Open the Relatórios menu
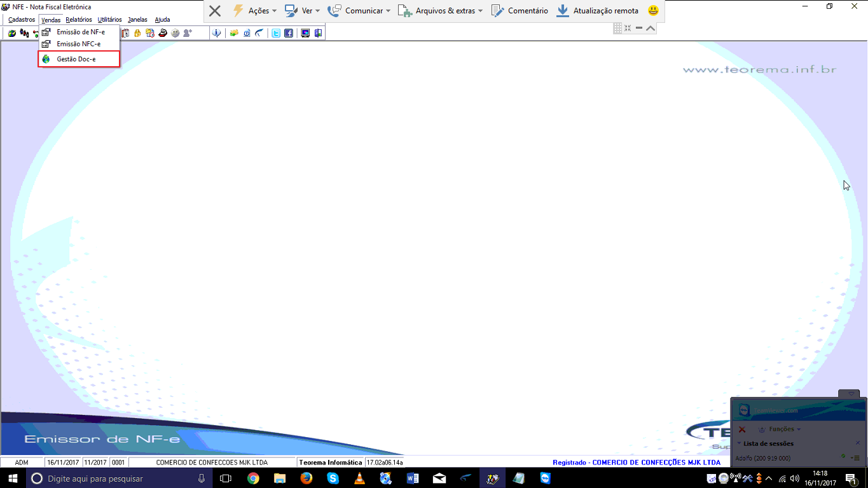868x488 pixels. point(79,20)
